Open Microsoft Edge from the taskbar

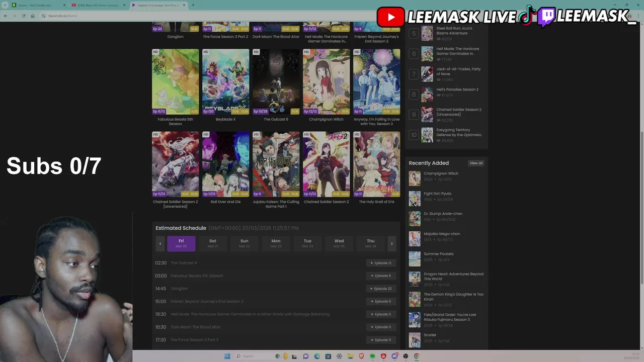(x=317, y=356)
